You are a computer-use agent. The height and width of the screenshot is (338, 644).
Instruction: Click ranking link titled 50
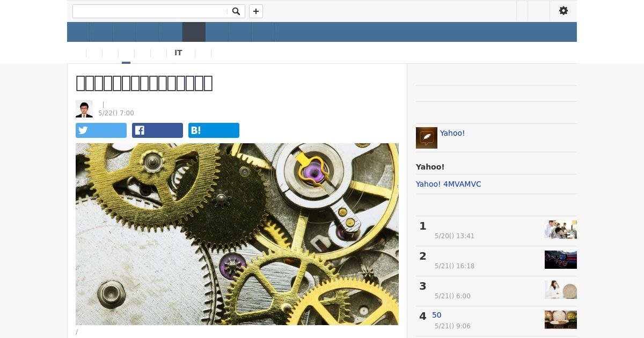click(x=437, y=315)
